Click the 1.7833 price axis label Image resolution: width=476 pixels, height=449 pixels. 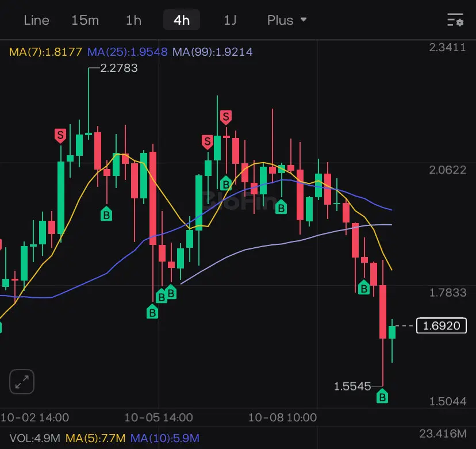(x=447, y=293)
